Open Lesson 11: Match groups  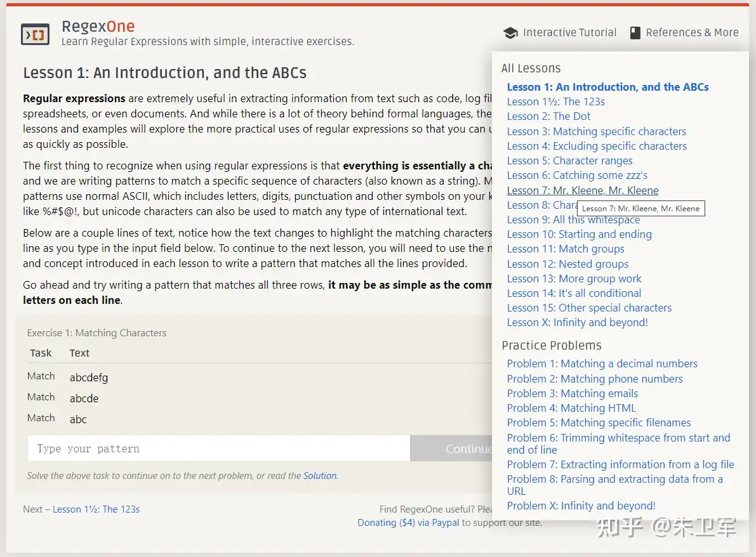click(x=566, y=249)
